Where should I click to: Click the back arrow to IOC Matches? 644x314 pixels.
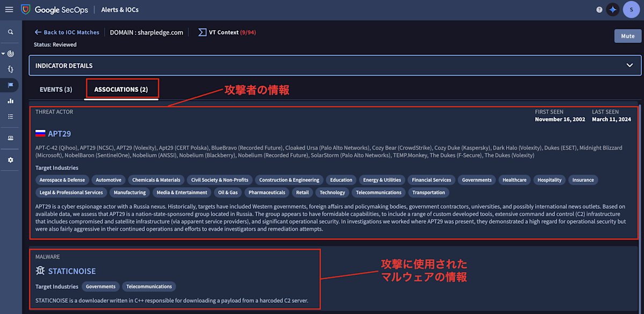(x=38, y=32)
